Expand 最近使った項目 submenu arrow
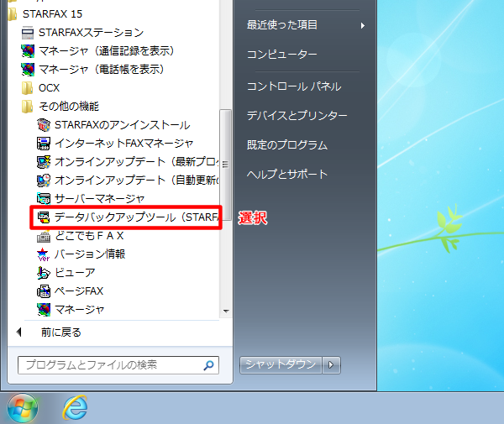The height and width of the screenshot is (424, 504). pyautogui.click(x=363, y=25)
